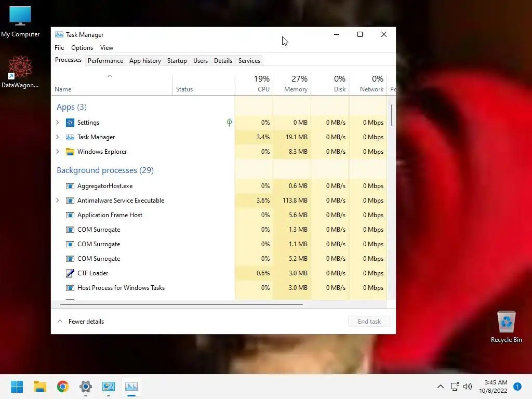This screenshot has height=399, width=532.
Task: Show hidden tray icons chevron
Action: coord(441,387)
